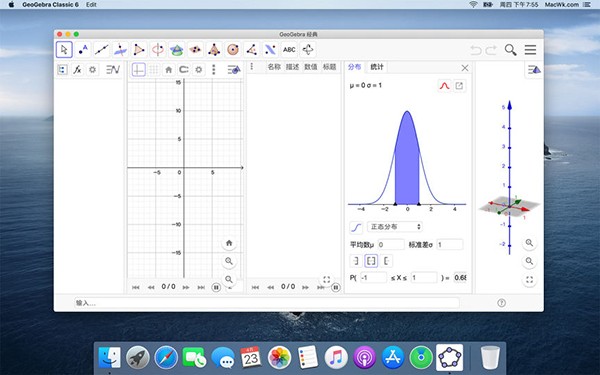The height and width of the screenshot is (375, 600).
Task: Click the 平均数μ input field
Action: click(391, 245)
